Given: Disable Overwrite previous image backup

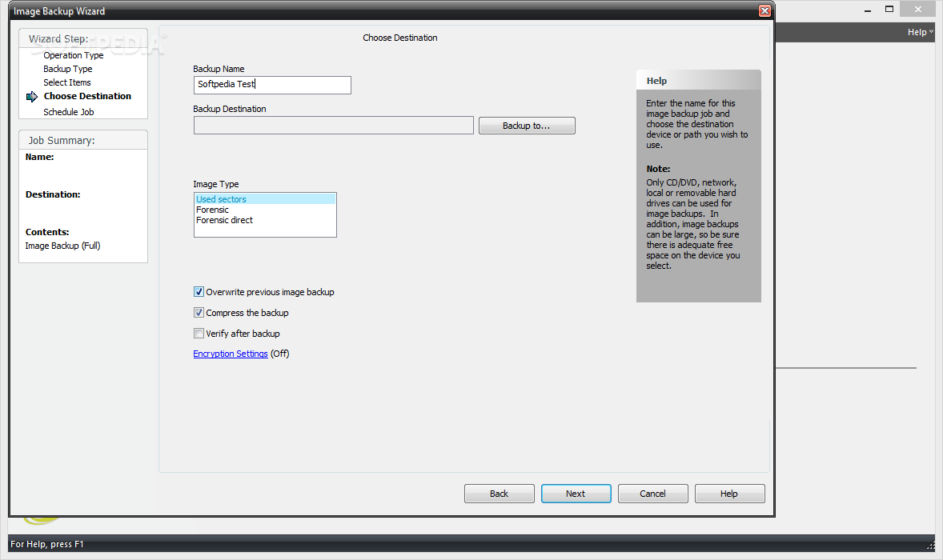Looking at the screenshot, I should click(199, 292).
